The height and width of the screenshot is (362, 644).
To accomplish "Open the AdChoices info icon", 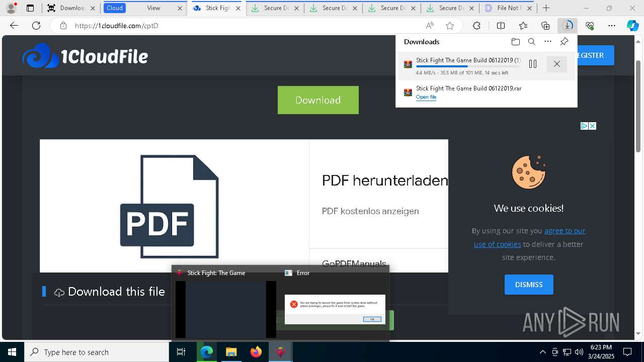I will 584,126.
